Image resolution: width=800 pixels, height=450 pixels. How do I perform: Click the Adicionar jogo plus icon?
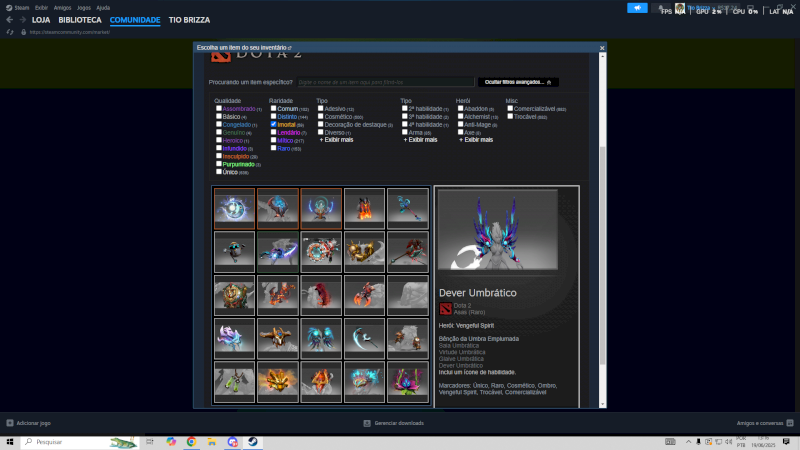click(10, 423)
